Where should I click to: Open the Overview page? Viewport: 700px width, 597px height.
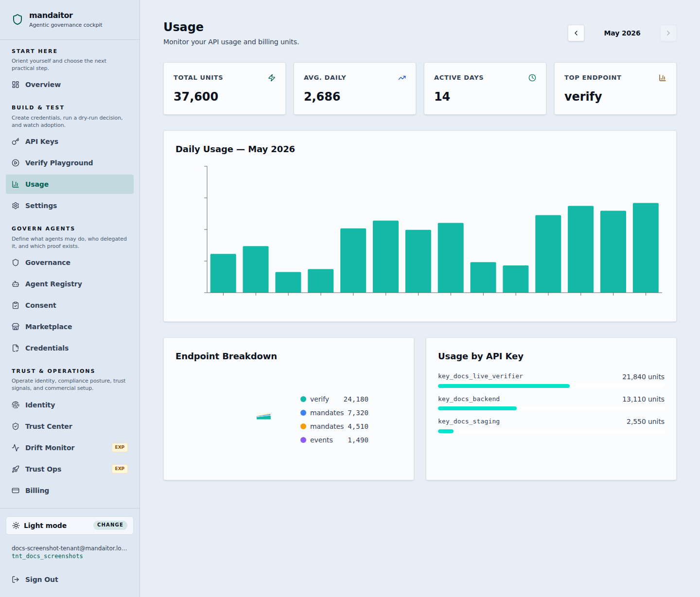pyautogui.click(x=70, y=85)
